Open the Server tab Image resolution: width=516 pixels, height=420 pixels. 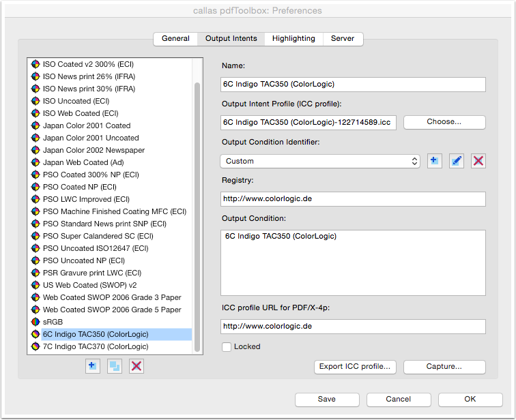343,38
